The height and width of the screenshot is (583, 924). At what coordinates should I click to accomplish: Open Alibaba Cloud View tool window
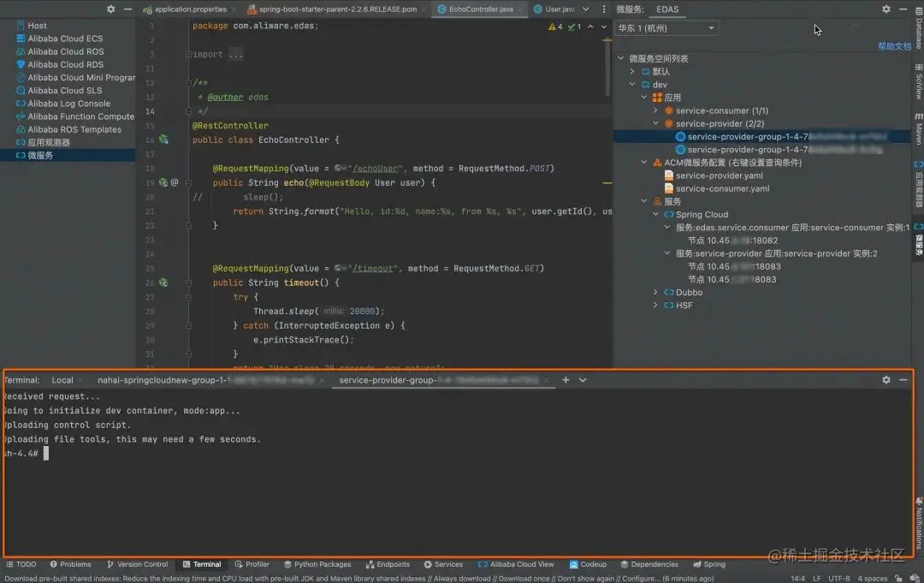(516, 564)
